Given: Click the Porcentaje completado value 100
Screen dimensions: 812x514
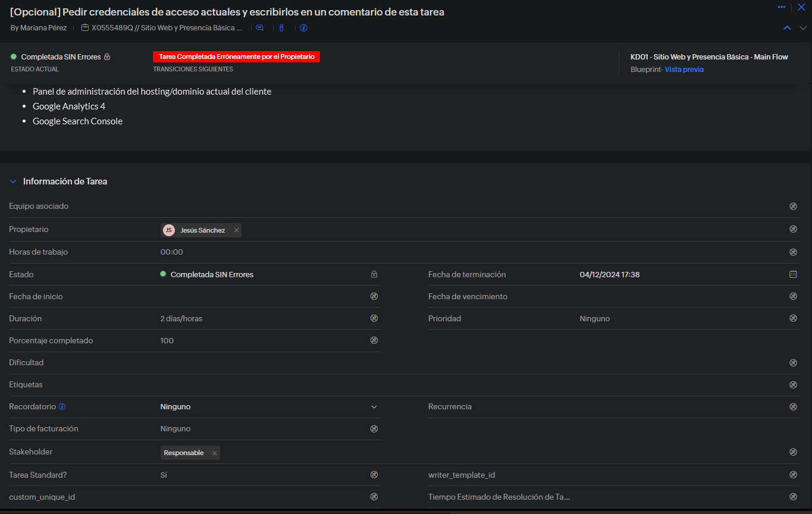Looking at the screenshot, I should point(167,341).
